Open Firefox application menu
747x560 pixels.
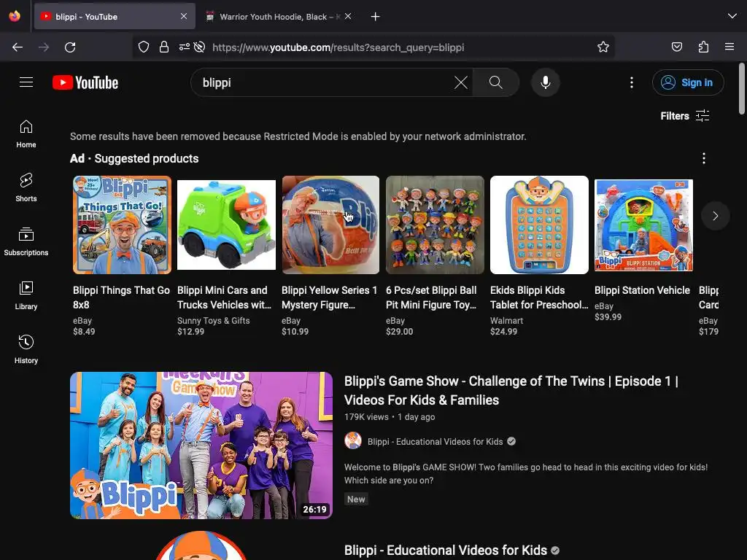click(x=729, y=47)
